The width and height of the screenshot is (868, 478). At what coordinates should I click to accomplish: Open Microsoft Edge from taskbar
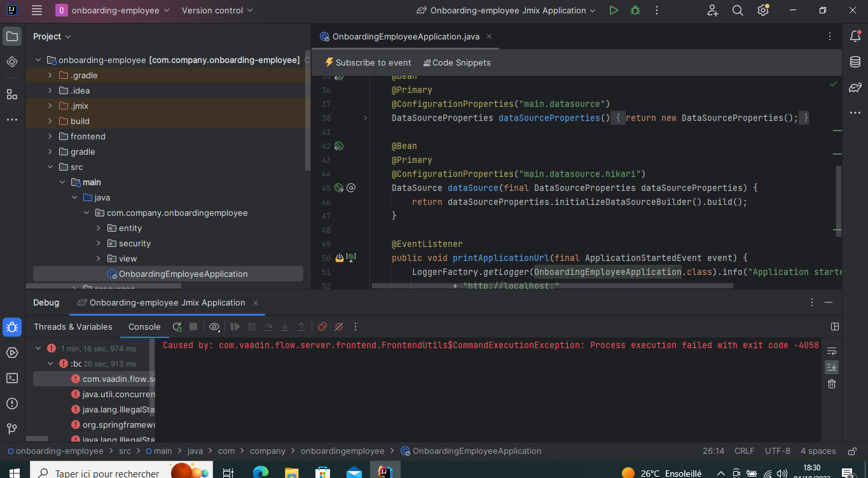[261, 472]
